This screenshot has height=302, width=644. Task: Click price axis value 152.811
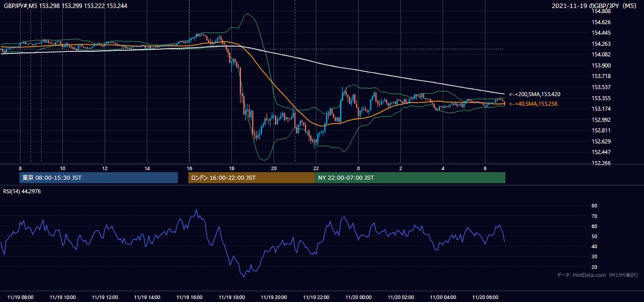tap(601, 130)
